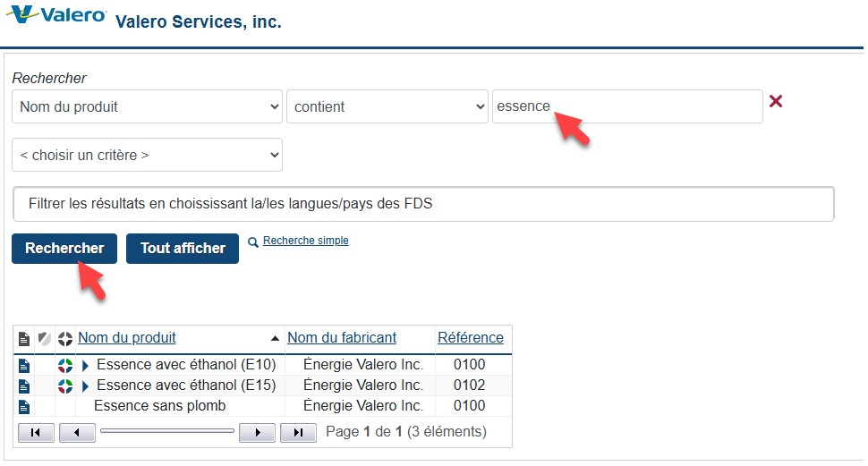Go to the first results page

click(36, 433)
